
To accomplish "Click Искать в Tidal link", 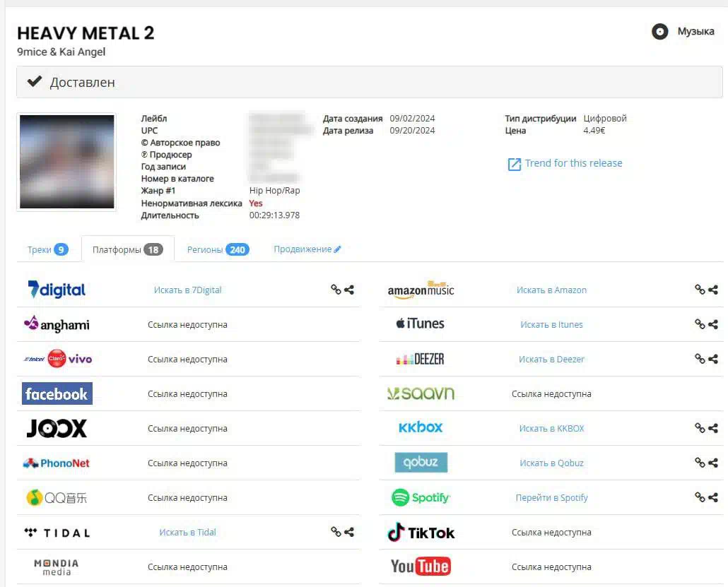I will pyautogui.click(x=187, y=532).
